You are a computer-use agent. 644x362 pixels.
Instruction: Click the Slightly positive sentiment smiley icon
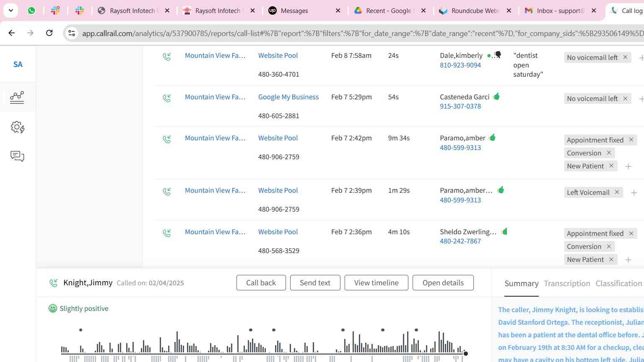click(52, 309)
